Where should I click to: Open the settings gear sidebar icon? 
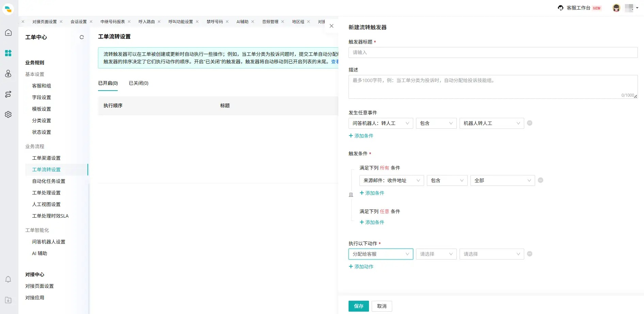(x=8, y=114)
